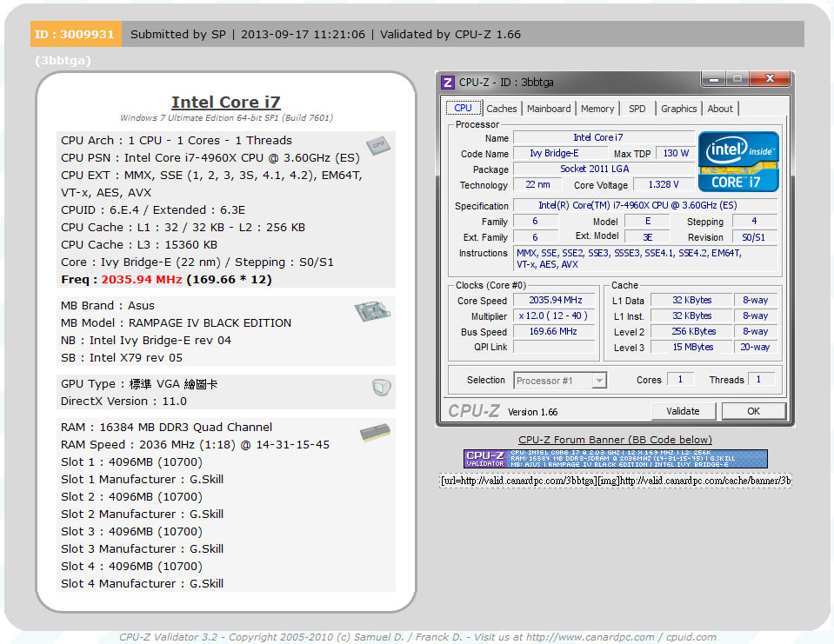Image resolution: width=834 pixels, height=644 pixels.
Task: Open the Processor #1 selection dropdown
Action: coord(598,380)
